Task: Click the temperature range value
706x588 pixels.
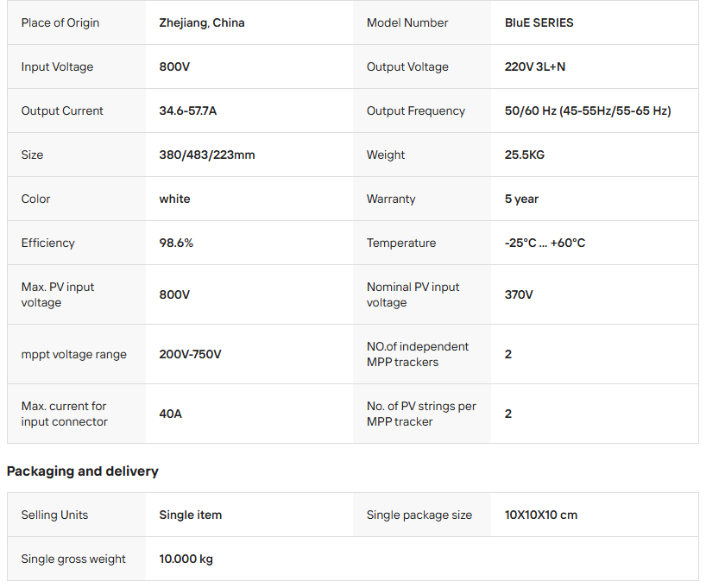Action: coord(545,243)
